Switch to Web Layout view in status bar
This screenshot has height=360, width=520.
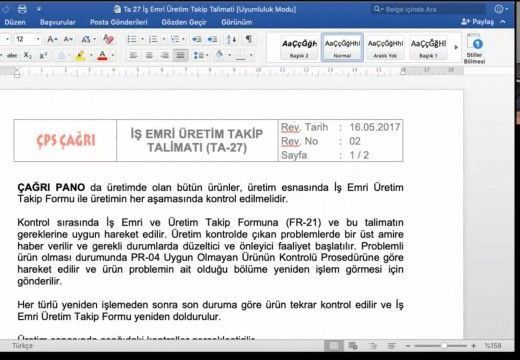pyautogui.click(x=353, y=346)
